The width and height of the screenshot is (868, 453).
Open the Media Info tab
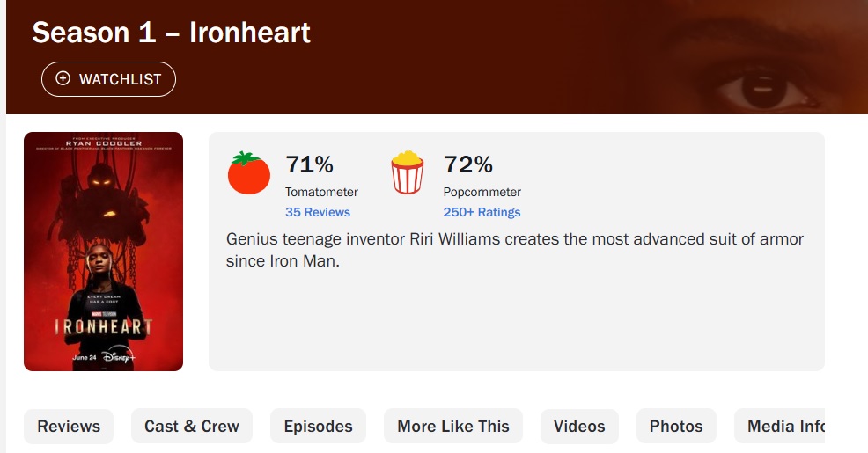tap(785, 427)
